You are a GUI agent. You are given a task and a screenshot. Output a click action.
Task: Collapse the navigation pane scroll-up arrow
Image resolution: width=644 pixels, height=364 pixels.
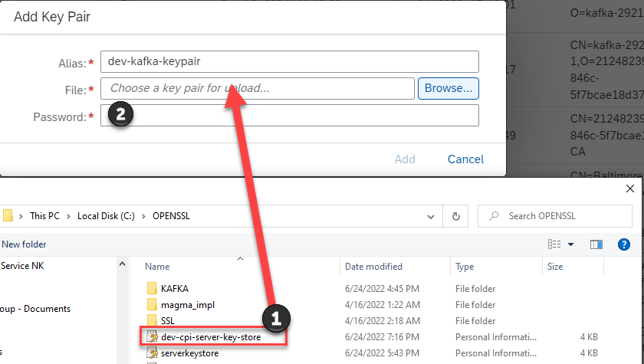tap(122, 264)
